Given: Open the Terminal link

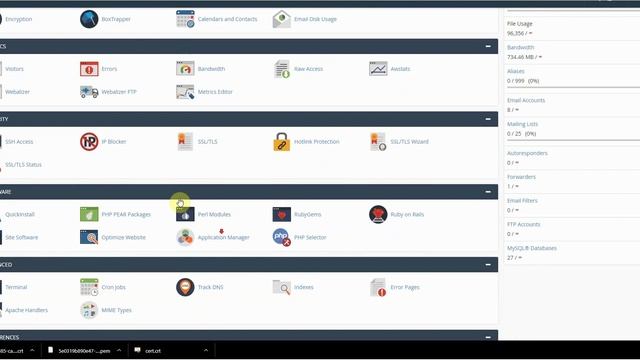Looking at the screenshot, I should (x=16, y=287).
